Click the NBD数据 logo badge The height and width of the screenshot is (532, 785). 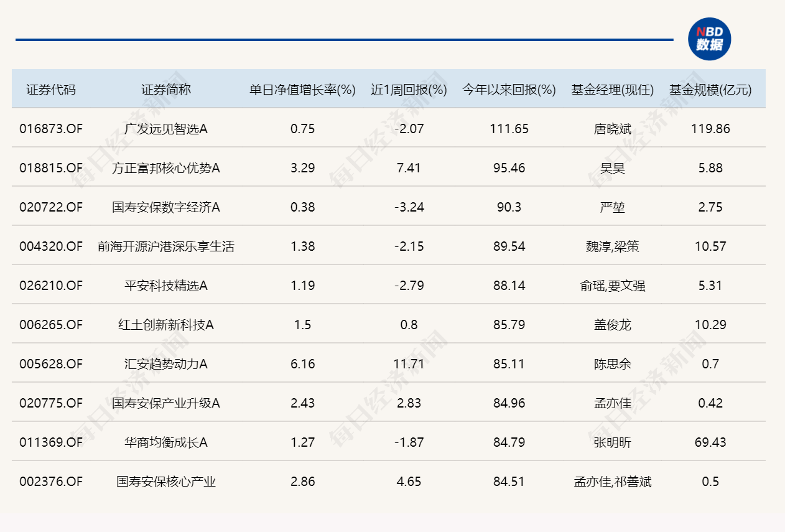point(709,39)
